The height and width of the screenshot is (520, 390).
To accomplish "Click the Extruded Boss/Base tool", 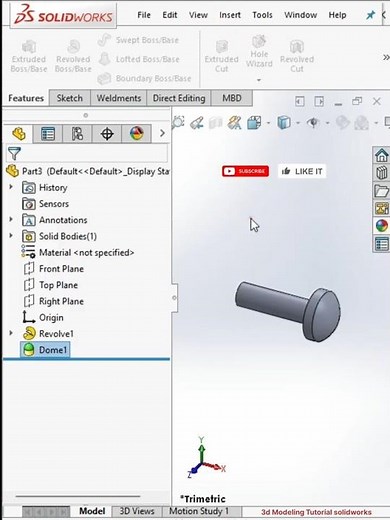I will click(29, 56).
